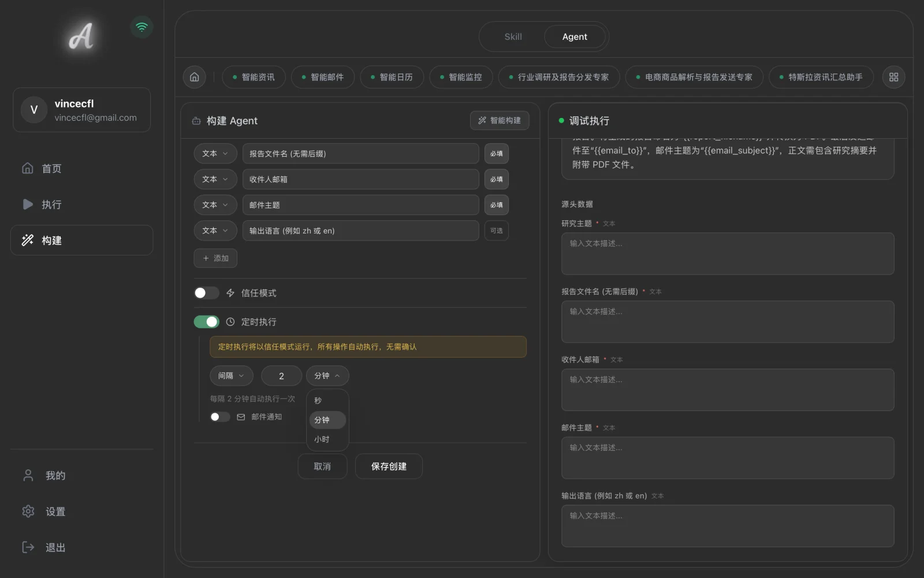Open the 行业调研及报告分发专家 agent
Screen dimensions: 924x578
pos(559,77)
